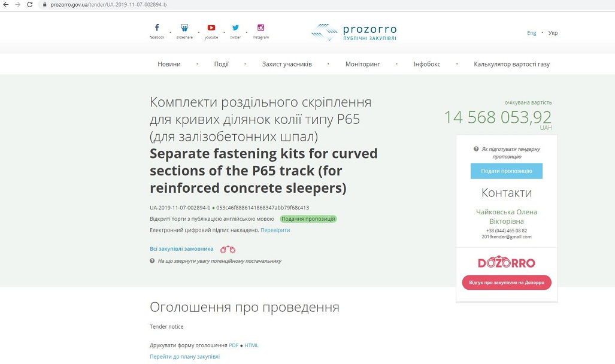Switch site language to Укр
The height and width of the screenshot is (364, 615).
(x=553, y=33)
